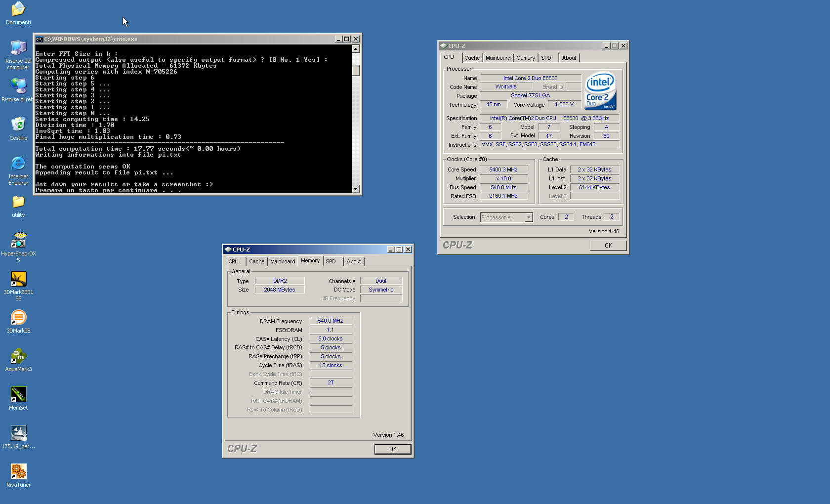
Task: Open Risorse del computer desktop icon
Action: click(18, 48)
